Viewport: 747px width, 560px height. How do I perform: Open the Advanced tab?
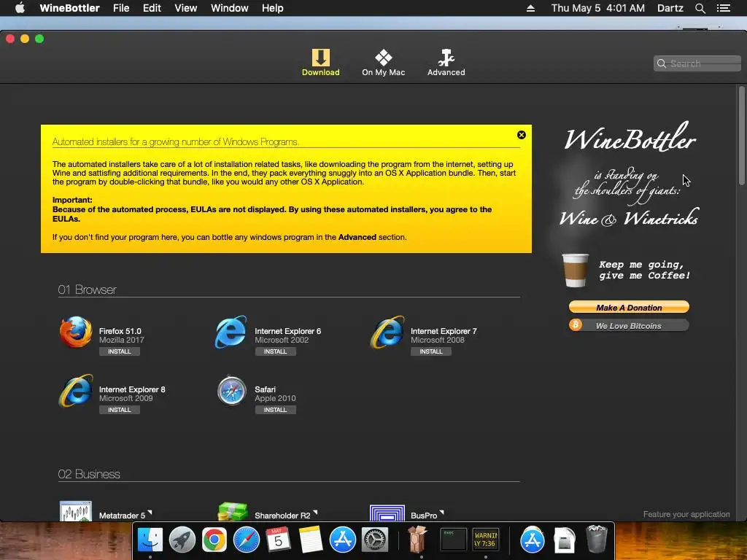[446, 63]
